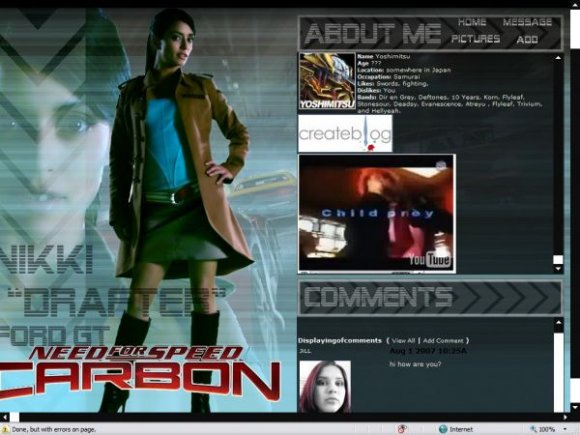Click the createblog logo image
Viewport: 580px width, 435px height.
(345, 133)
